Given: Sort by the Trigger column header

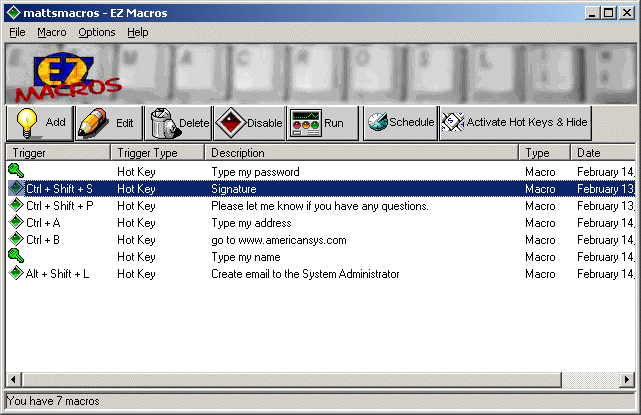Looking at the screenshot, I should click(58, 153).
